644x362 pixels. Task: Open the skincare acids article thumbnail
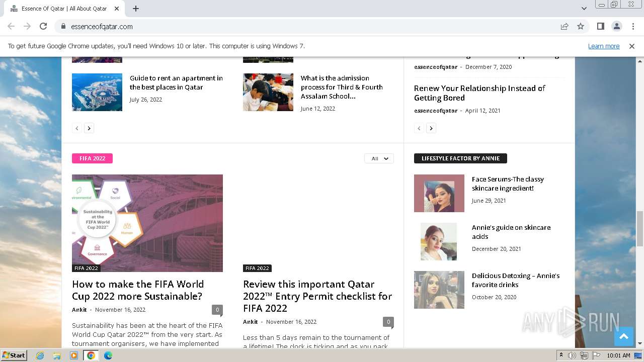pos(439,241)
